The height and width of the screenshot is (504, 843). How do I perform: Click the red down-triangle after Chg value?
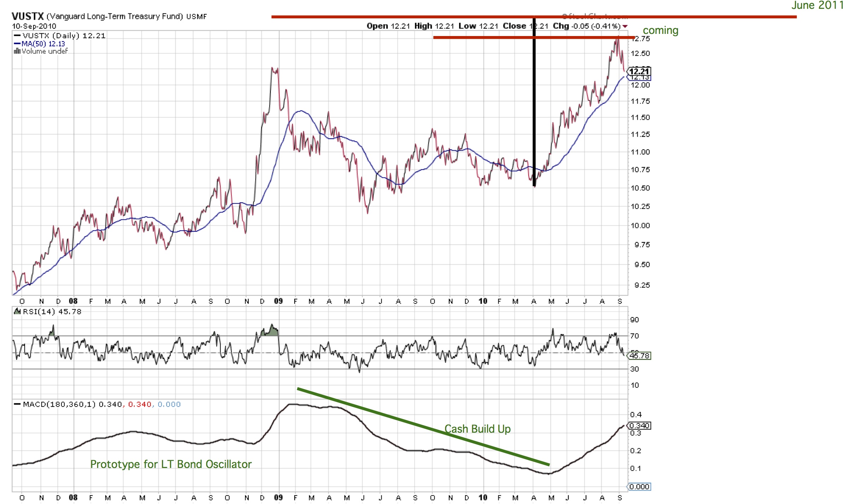click(625, 26)
